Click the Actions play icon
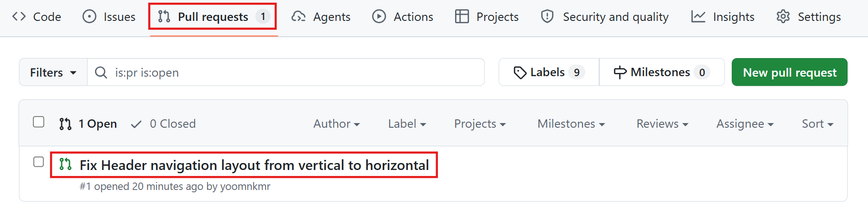The image size is (868, 209). pos(379,17)
